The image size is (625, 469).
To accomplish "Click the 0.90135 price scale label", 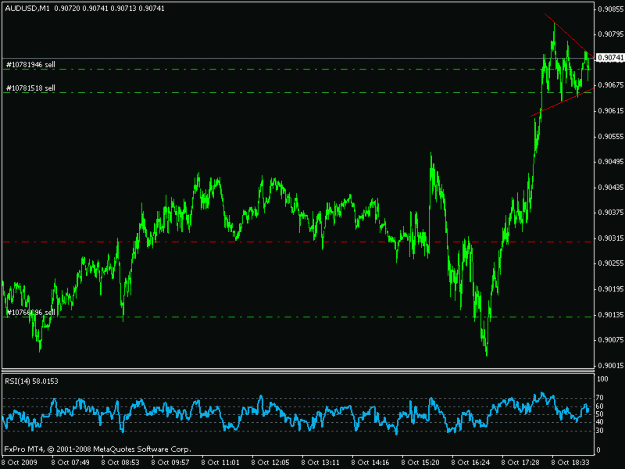I will tap(610, 315).
